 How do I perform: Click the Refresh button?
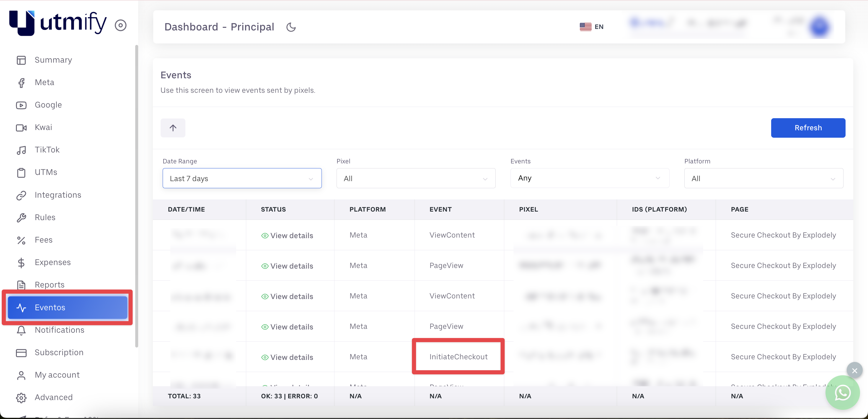(808, 128)
